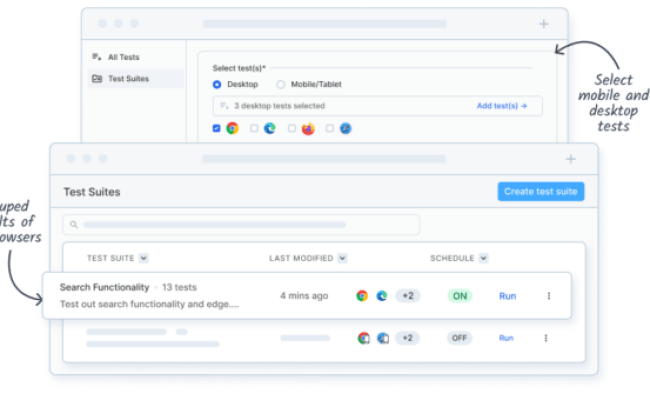Click Safari icon in Select tests panel

click(346, 128)
